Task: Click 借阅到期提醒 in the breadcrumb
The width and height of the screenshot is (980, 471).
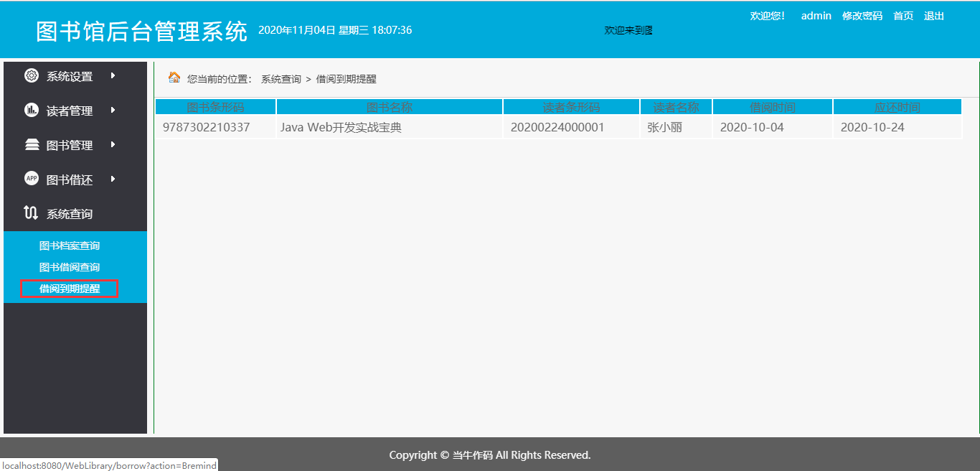Action: tap(347, 79)
